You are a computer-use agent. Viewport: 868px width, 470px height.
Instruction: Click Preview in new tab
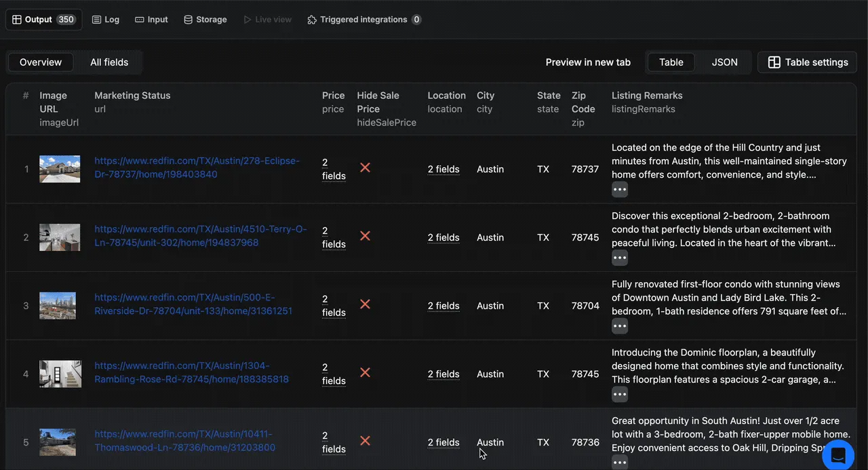tap(588, 62)
